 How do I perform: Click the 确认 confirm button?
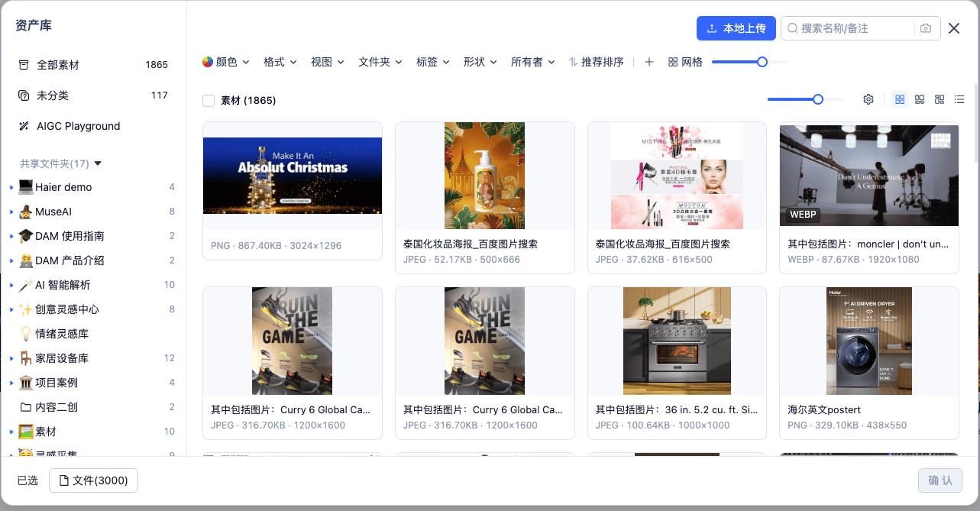pyautogui.click(x=940, y=480)
